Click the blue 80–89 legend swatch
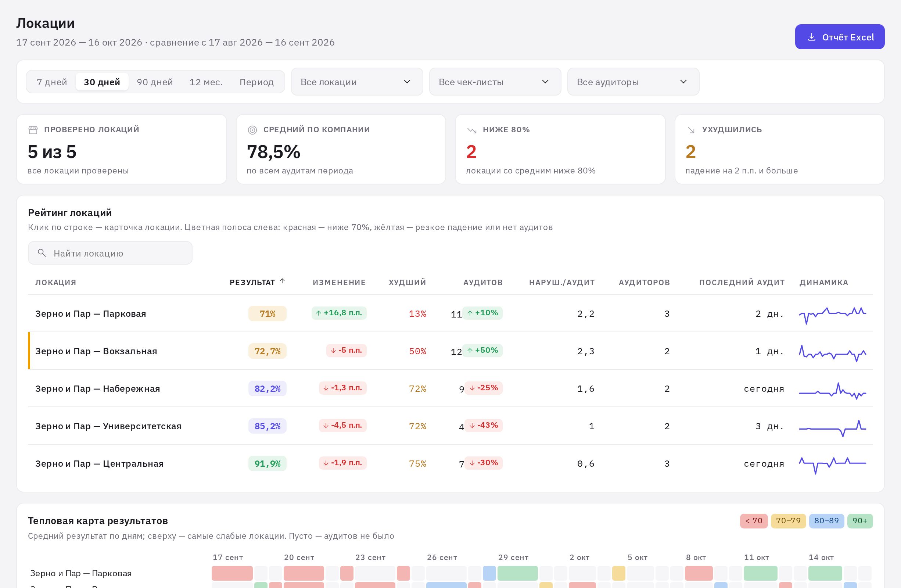 coord(826,521)
